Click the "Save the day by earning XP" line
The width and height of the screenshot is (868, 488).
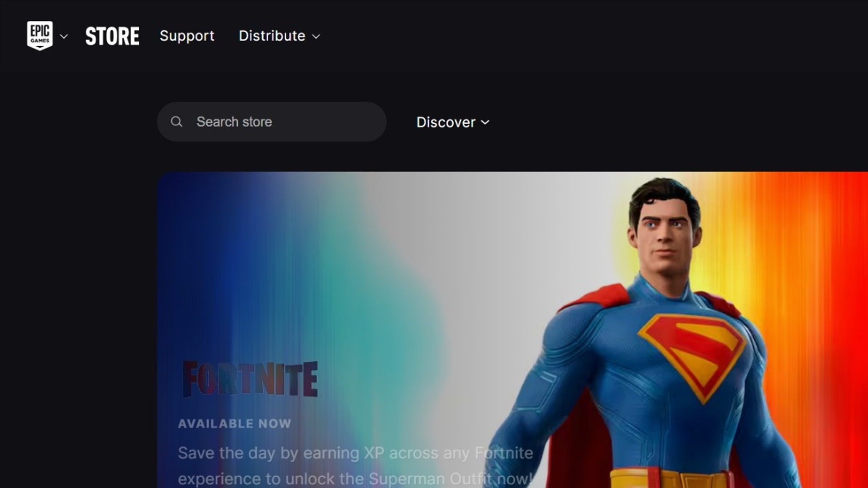[355, 453]
